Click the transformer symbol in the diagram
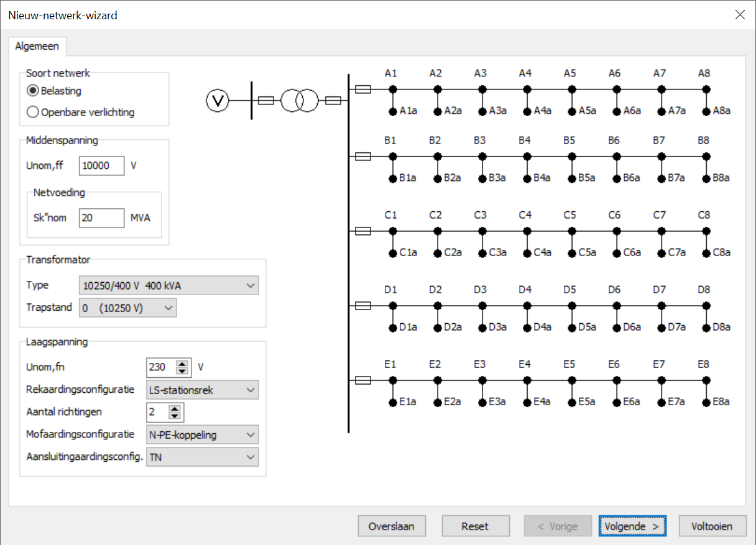 [299, 100]
